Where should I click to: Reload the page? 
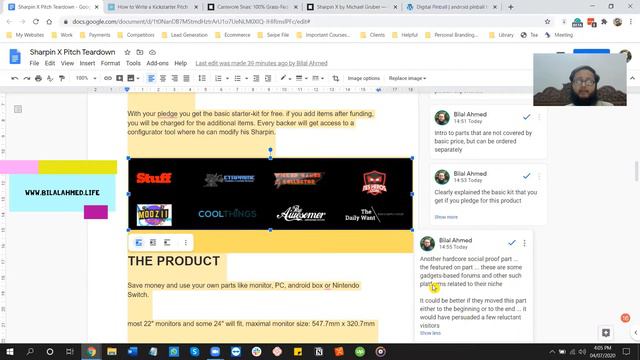point(36,22)
